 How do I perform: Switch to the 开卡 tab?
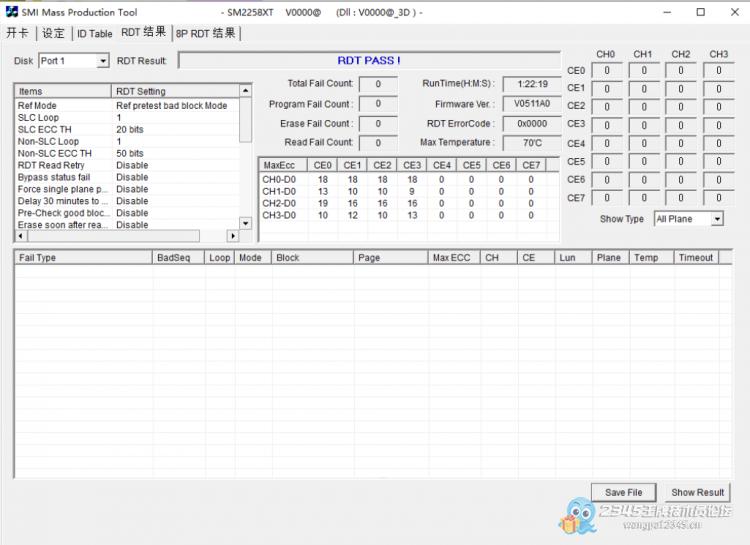point(17,33)
